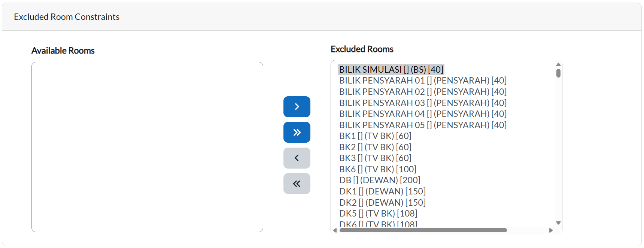Image resolution: width=644 pixels, height=248 pixels.
Task: Select BILIK PENSYARAH 03 entry
Action: (x=422, y=103)
